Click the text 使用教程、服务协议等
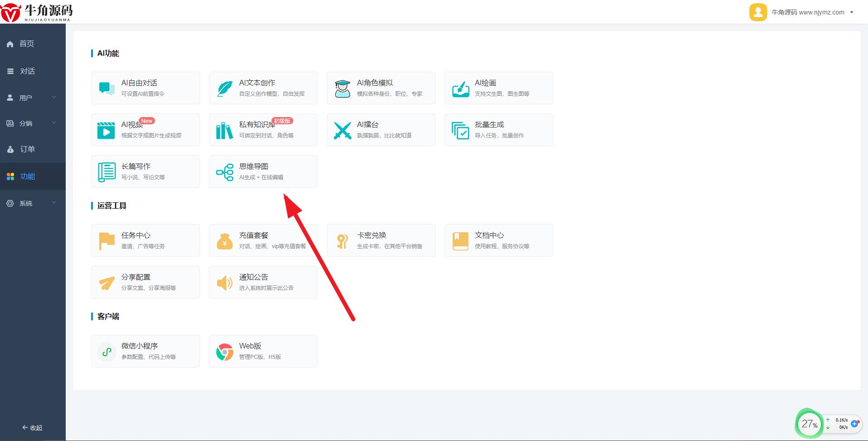 pos(502,246)
